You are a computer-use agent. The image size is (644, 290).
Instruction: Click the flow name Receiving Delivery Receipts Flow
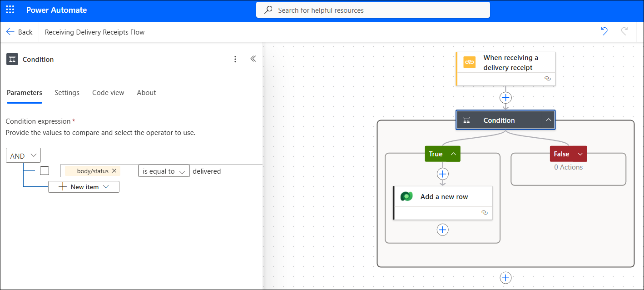click(95, 32)
